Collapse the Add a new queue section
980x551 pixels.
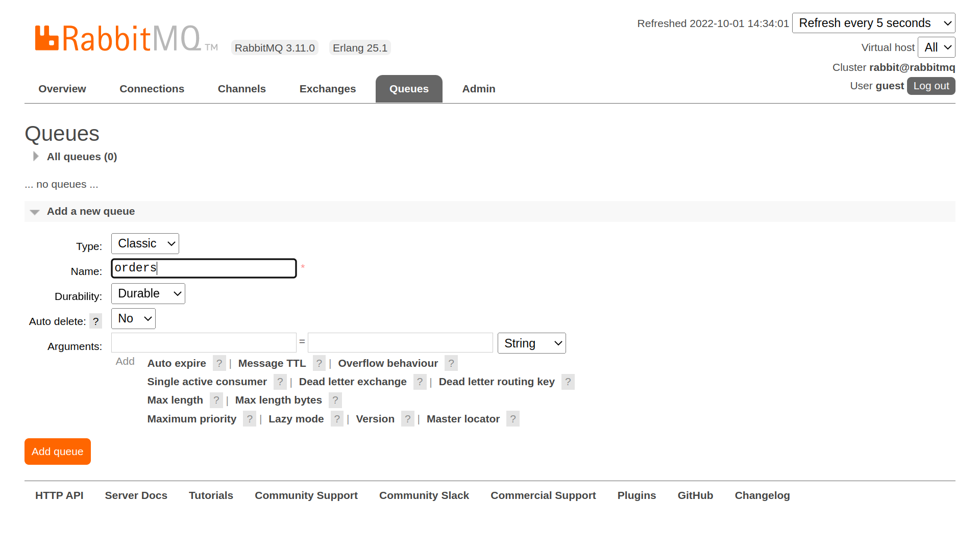(x=90, y=211)
